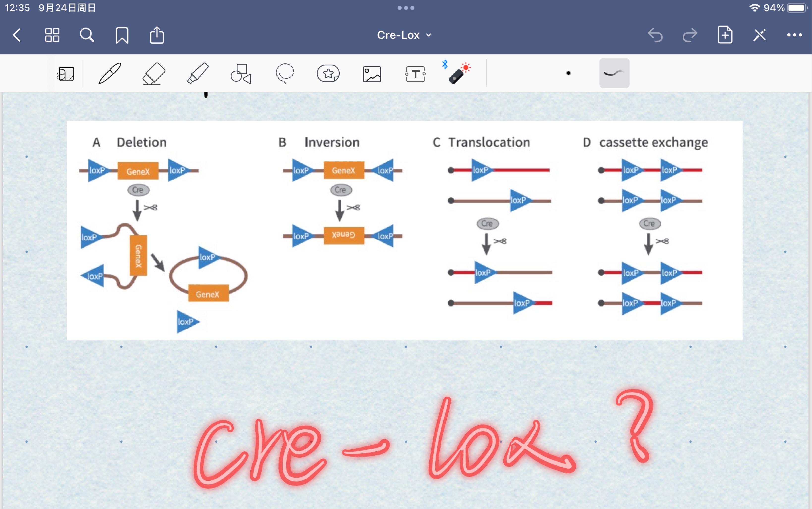Go back using the back chevron
Image resolution: width=812 pixels, height=509 pixels.
click(17, 35)
